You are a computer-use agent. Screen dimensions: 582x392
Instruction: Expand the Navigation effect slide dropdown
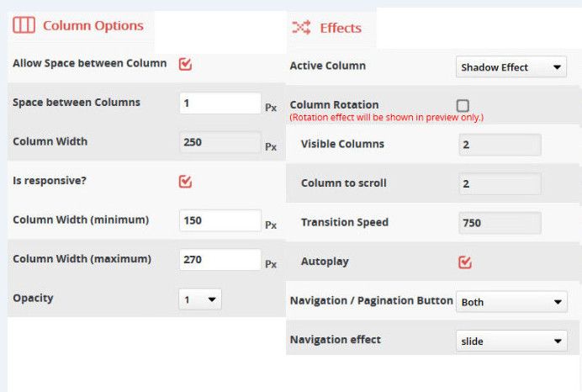(x=511, y=341)
